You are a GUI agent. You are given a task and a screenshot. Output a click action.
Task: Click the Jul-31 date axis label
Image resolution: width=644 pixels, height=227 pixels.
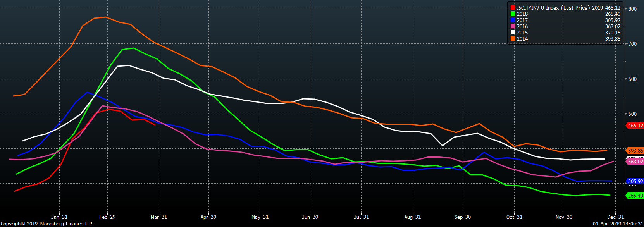361,217
